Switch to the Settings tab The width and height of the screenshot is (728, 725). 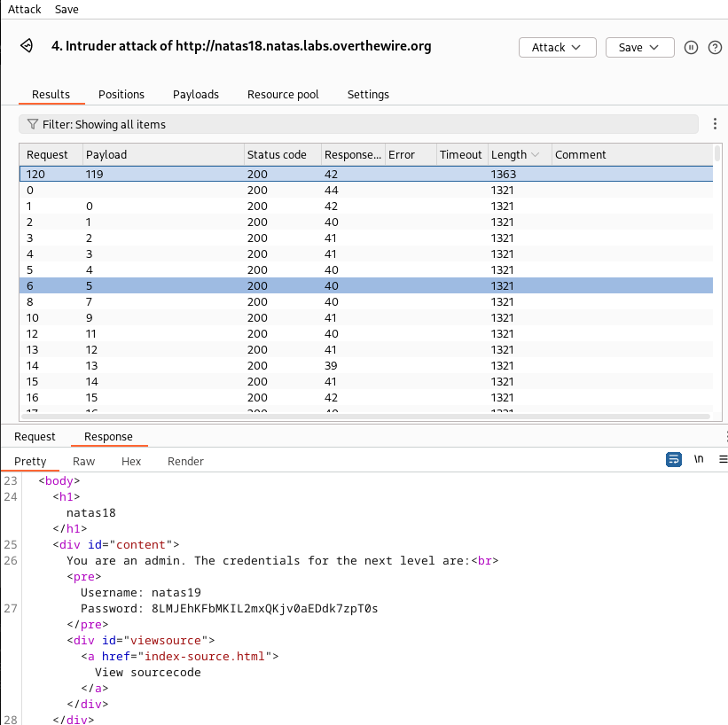tap(368, 94)
